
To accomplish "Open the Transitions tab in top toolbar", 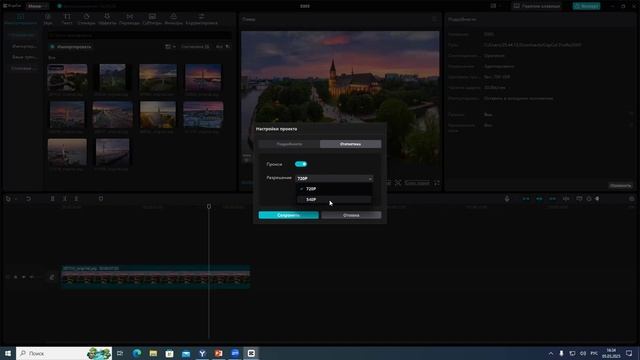I will click(129, 19).
